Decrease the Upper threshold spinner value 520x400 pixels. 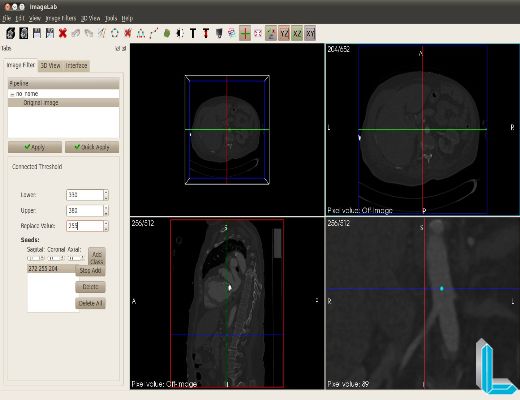click(x=106, y=213)
